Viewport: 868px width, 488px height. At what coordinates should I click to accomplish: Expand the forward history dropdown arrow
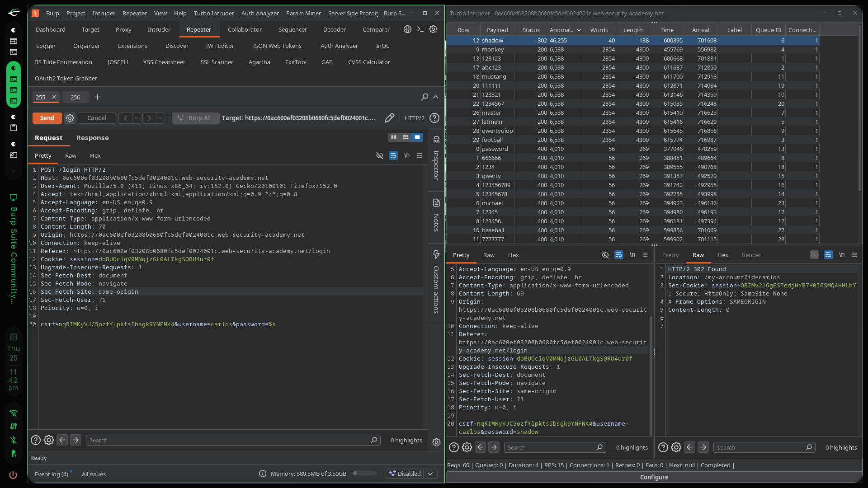pyautogui.click(x=160, y=118)
